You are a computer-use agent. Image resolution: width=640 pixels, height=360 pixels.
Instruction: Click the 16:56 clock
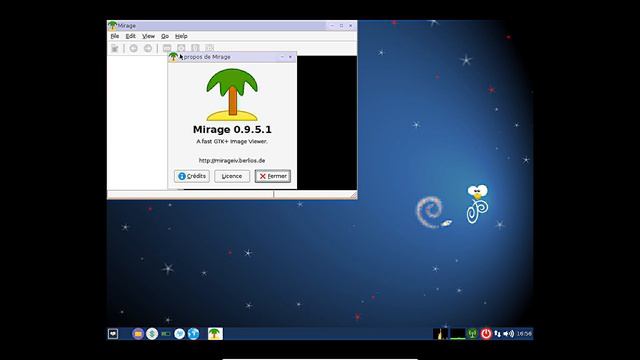[x=524, y=334]
